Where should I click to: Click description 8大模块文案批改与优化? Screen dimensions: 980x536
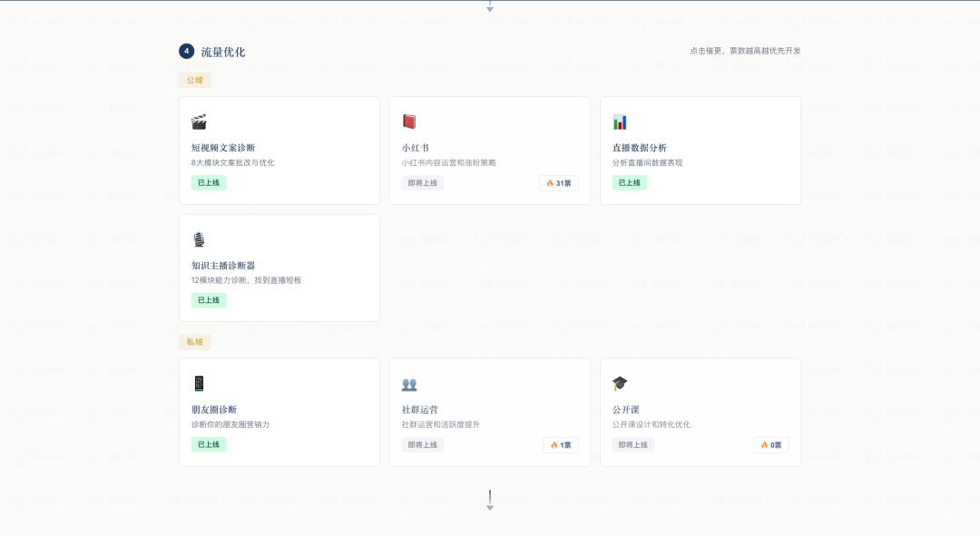pos(232,162)
